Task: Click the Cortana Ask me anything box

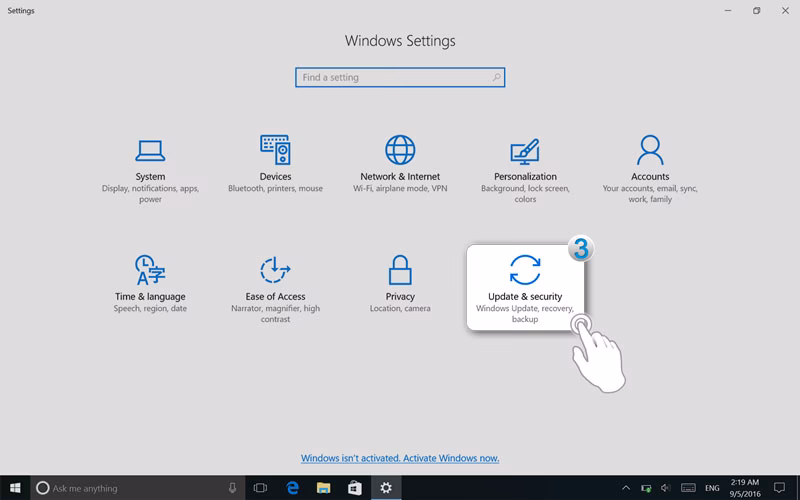Action: [x=138, y=488]
